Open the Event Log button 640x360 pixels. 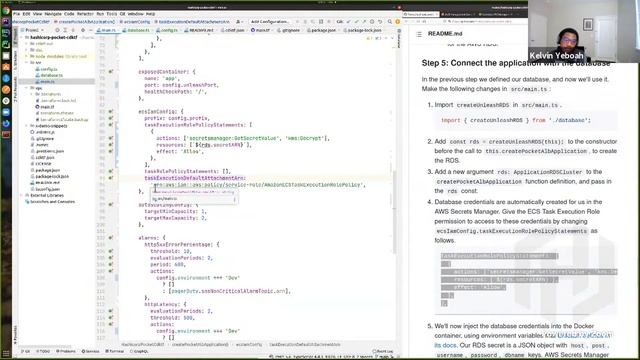coord(382,351)
